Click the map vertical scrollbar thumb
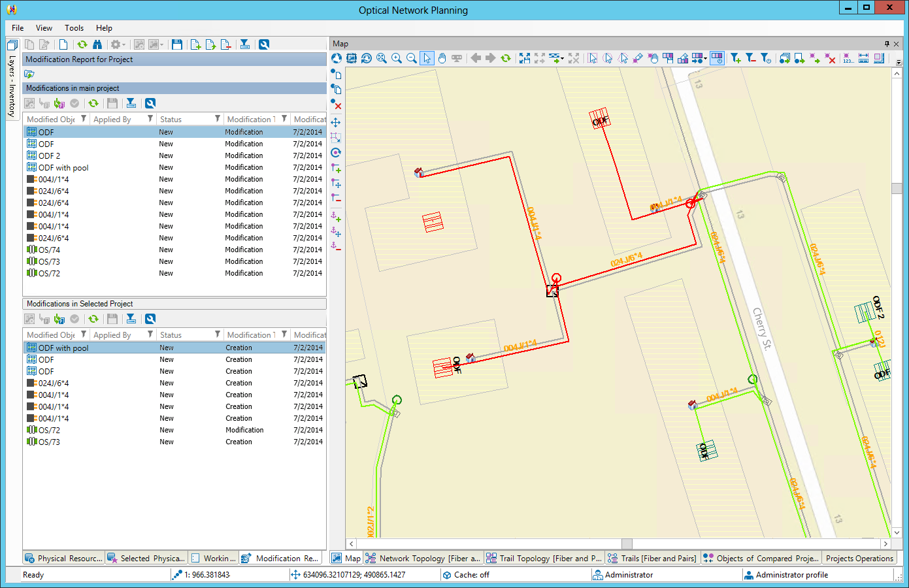Screen dimensions: 909x588 pos(897,188)
